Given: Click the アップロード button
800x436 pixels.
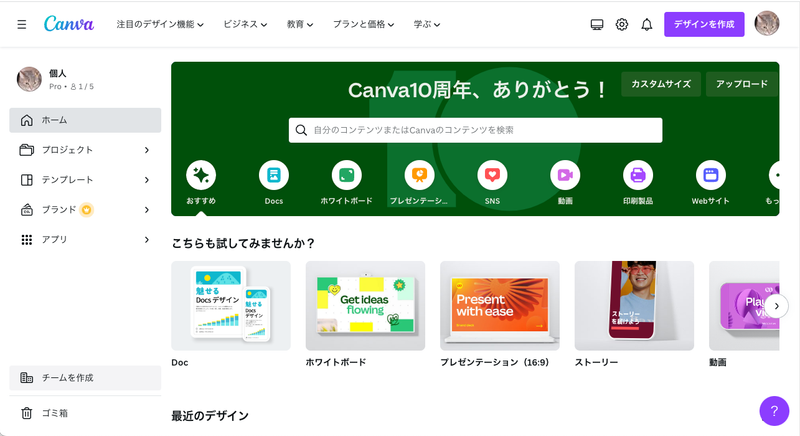Looking at the screenshot, I should coord(741,84).
